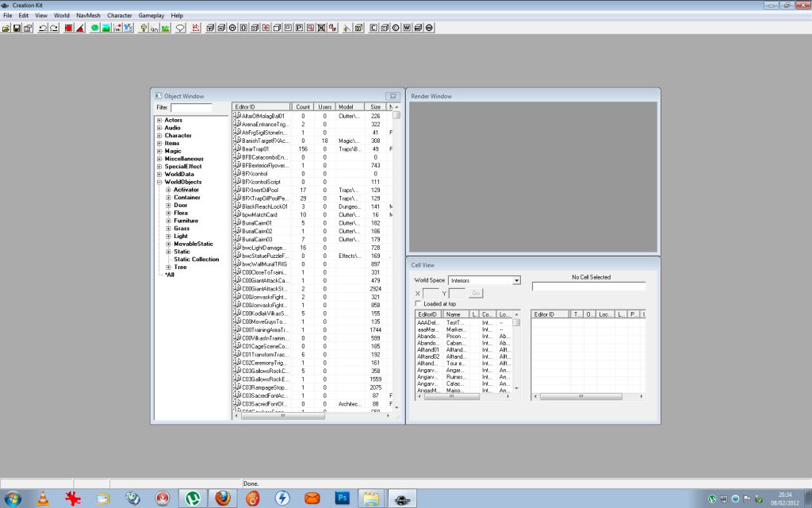Select the BearTrap01 row in the object list
The image size is (812, 508).
[x=312, y=149]
